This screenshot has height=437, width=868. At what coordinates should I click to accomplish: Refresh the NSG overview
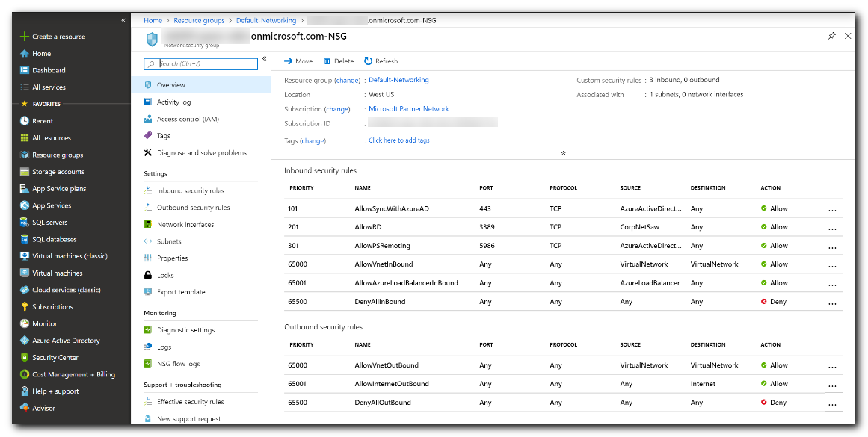pyautogui.click(x=381, y=61)
